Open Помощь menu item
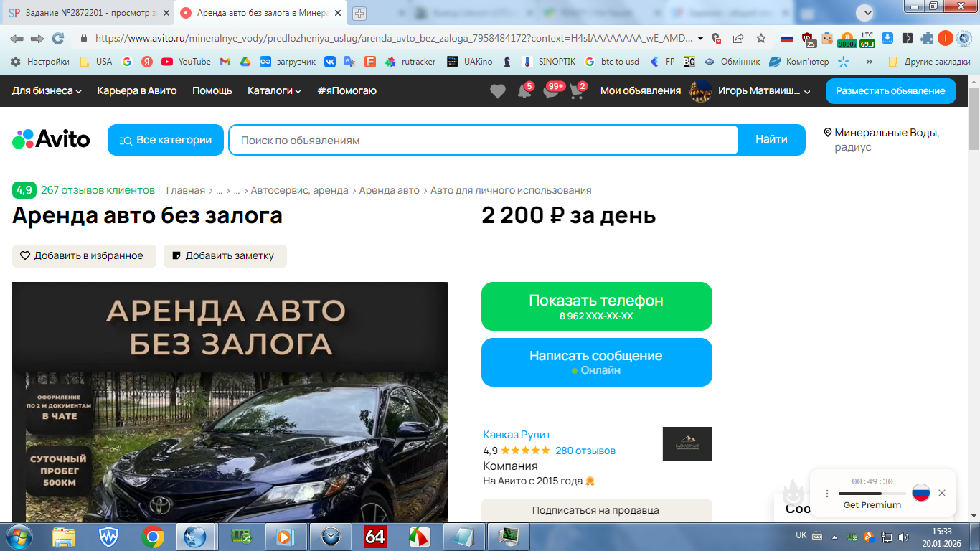980x551 pixels. 212,90
